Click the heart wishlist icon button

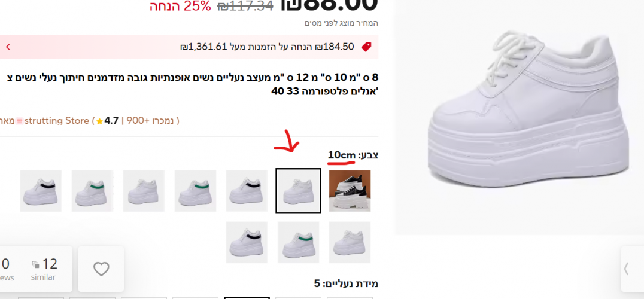(x=101, y=269)
